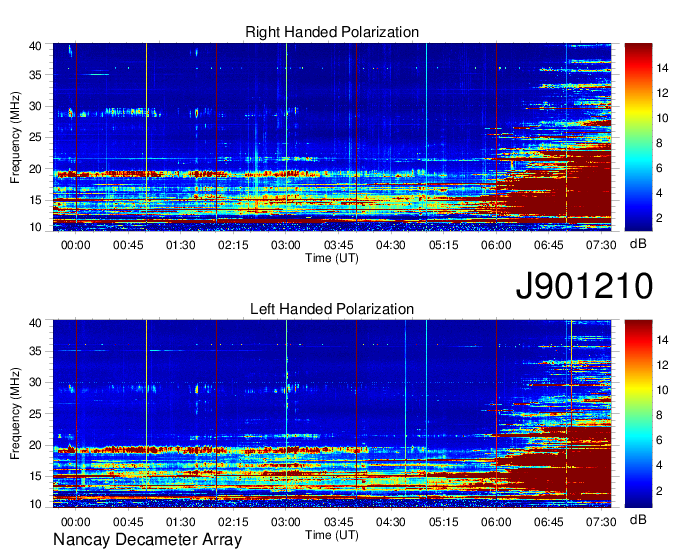Click the Right Handed Polarization spectrogram image
Viewport: 680px width, 552px height.
point(332,137)
